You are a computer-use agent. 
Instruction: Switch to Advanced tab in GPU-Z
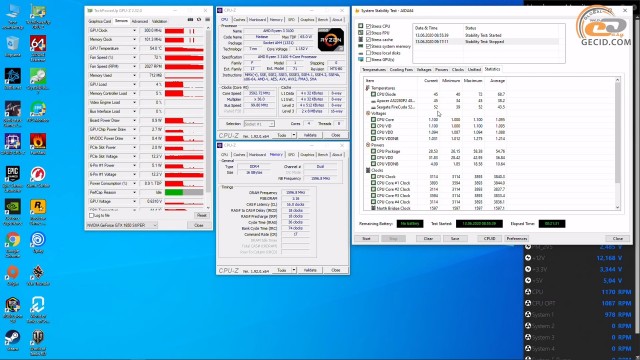click(x=140, y=21)
